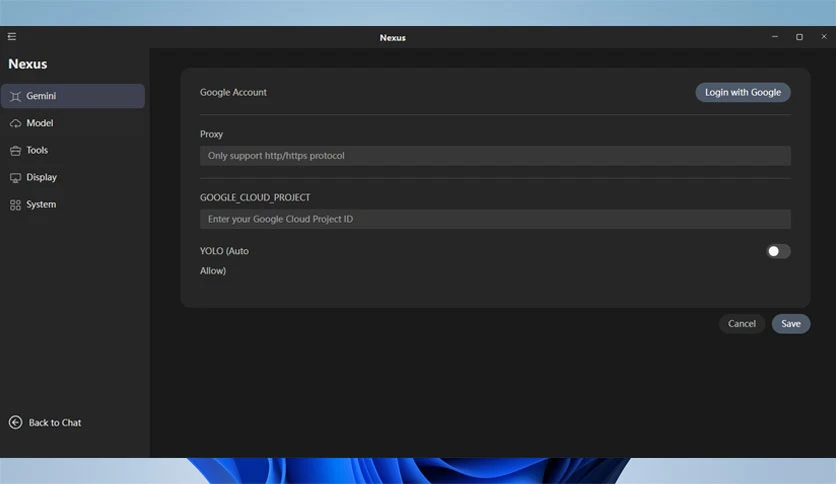Click the Model cloud icon
Viewport: 836px width, 484px height.
[x=15, y=124]
